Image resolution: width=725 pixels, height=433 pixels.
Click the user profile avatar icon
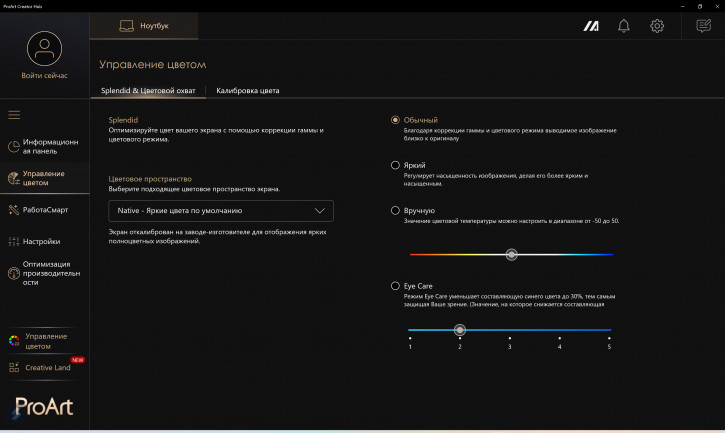44,48
